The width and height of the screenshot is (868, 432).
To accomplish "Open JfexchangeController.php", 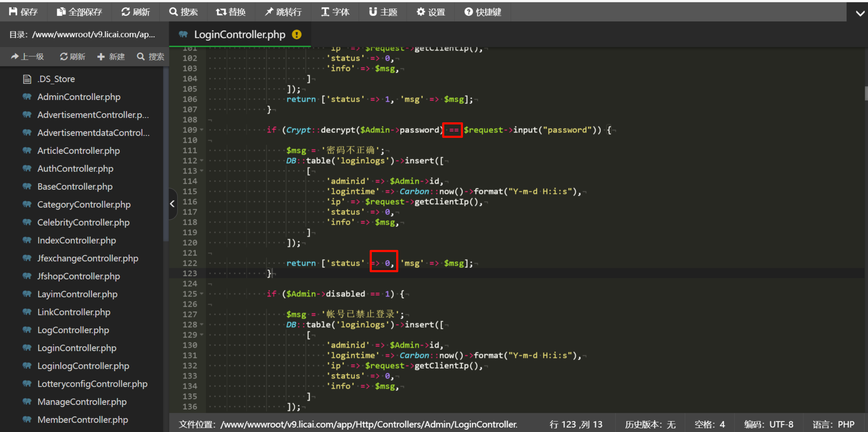I will click(x=88, y=258).
